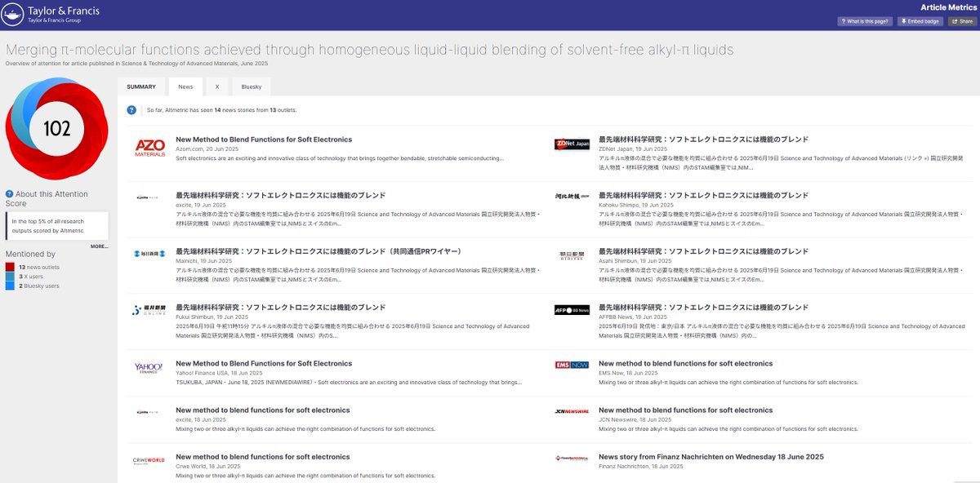Open the ZDNet Japan article headline
The image size is (980, 483).
tap(703, 140)
